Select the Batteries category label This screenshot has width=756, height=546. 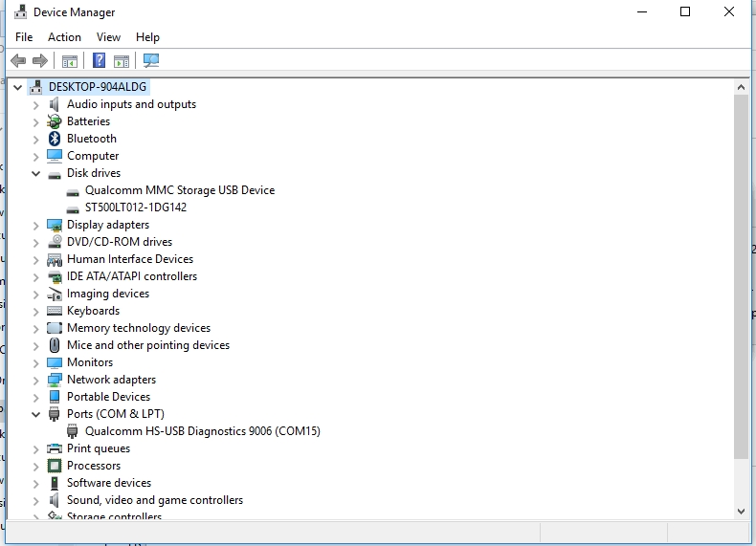tap(88, 121)
